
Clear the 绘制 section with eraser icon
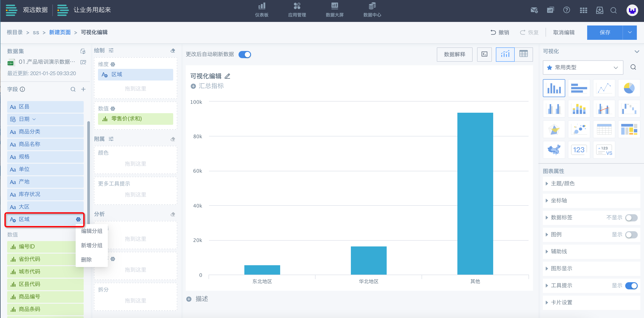point(173,51)
